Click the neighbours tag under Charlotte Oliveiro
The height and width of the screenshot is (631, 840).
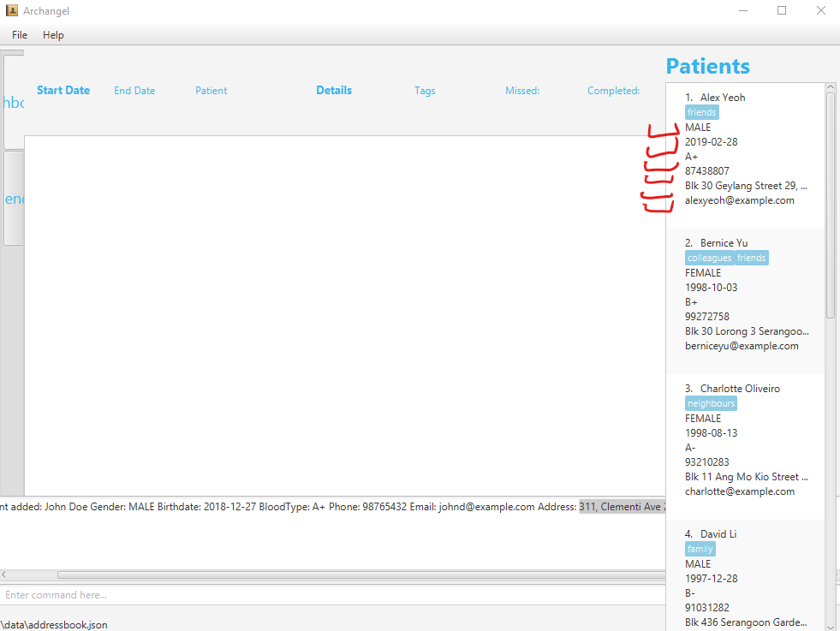coord(711,403)
